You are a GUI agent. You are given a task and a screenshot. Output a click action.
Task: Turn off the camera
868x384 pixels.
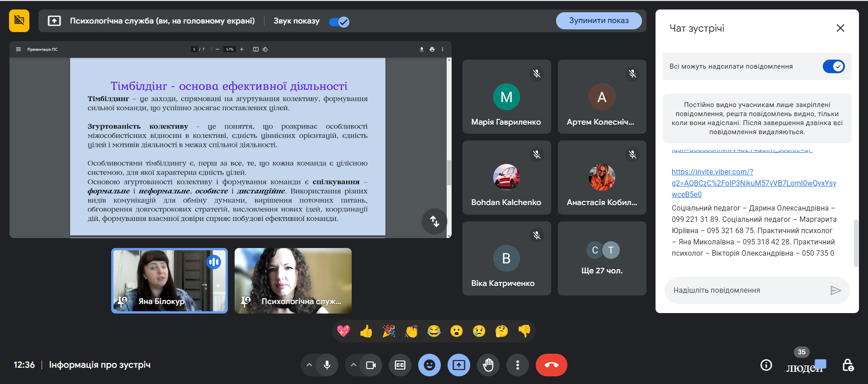(x=371, y=365)
